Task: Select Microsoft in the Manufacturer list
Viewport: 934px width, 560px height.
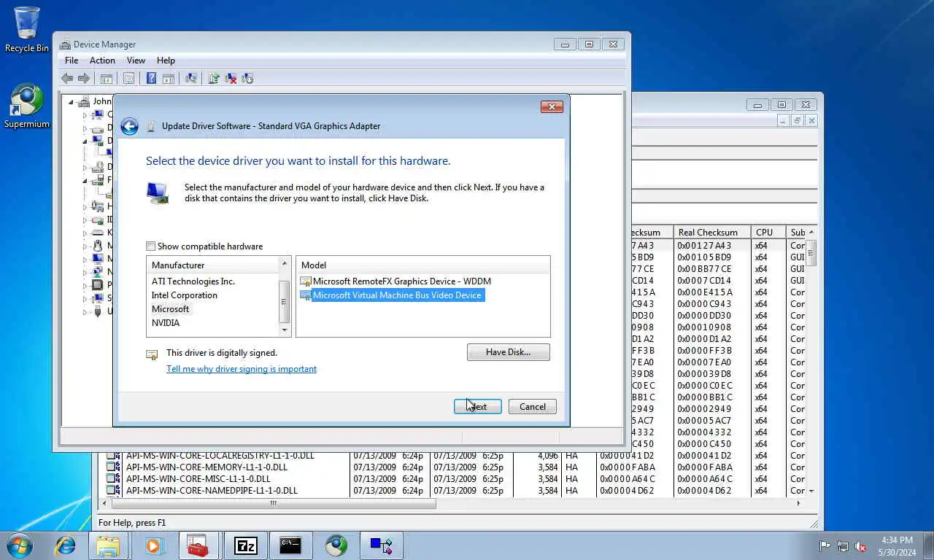Action: coord(170,309)
